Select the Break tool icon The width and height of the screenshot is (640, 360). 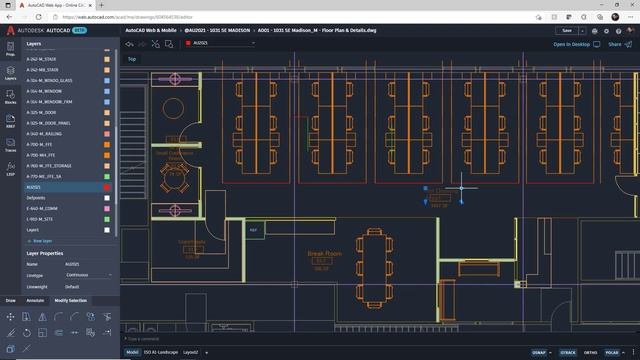pos(74,333)
